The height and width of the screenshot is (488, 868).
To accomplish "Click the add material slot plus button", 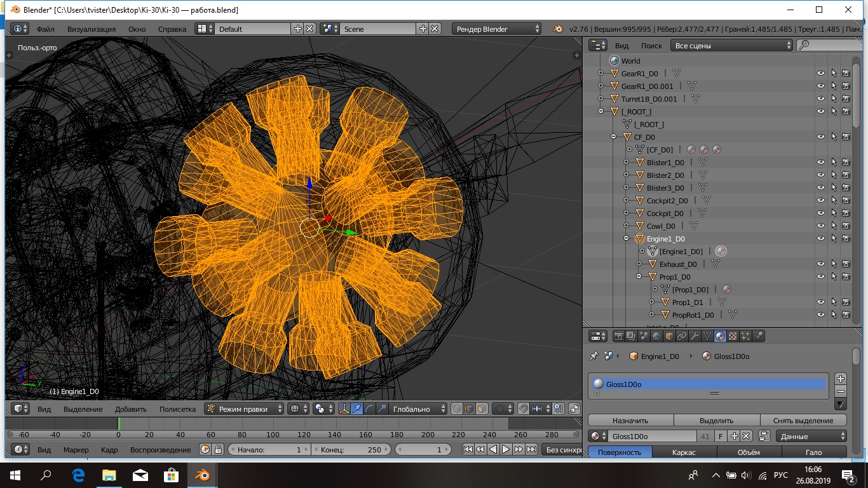I will (x=841, y=379).
